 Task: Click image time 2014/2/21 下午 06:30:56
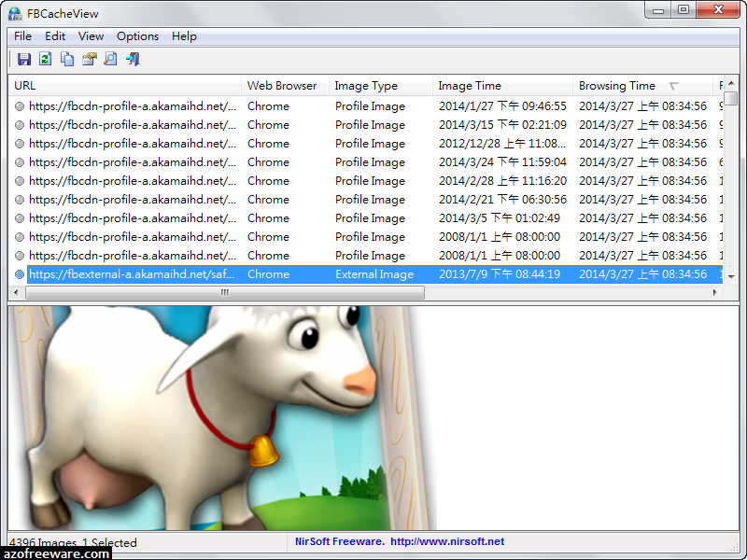[x=502, y=200]
